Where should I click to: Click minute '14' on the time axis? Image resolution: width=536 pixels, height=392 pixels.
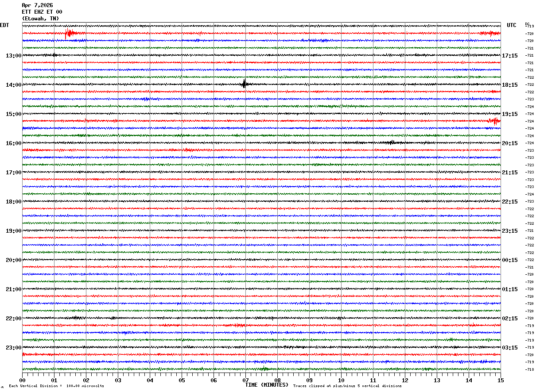point(469,380)
